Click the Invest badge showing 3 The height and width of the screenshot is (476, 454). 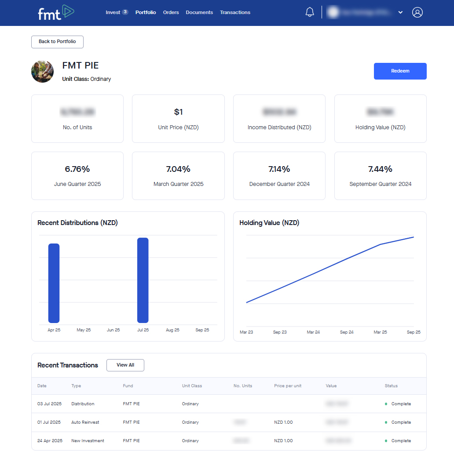click(125, 12)
